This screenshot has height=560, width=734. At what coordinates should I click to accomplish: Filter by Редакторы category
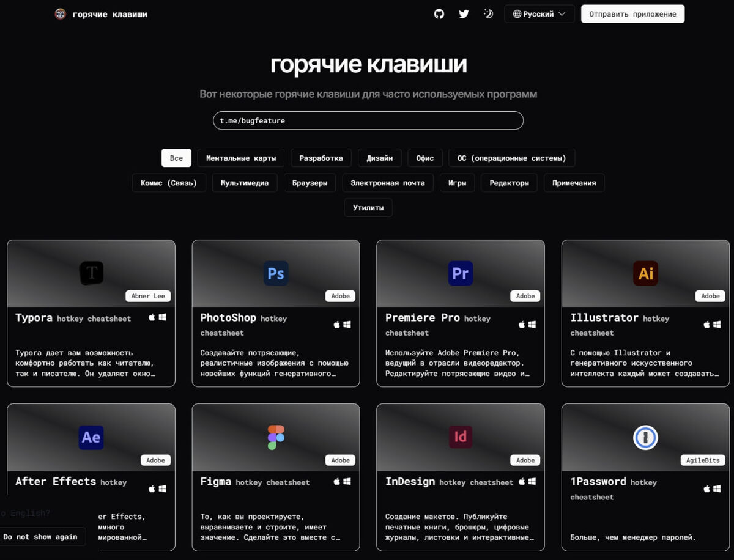coord(509,183)
